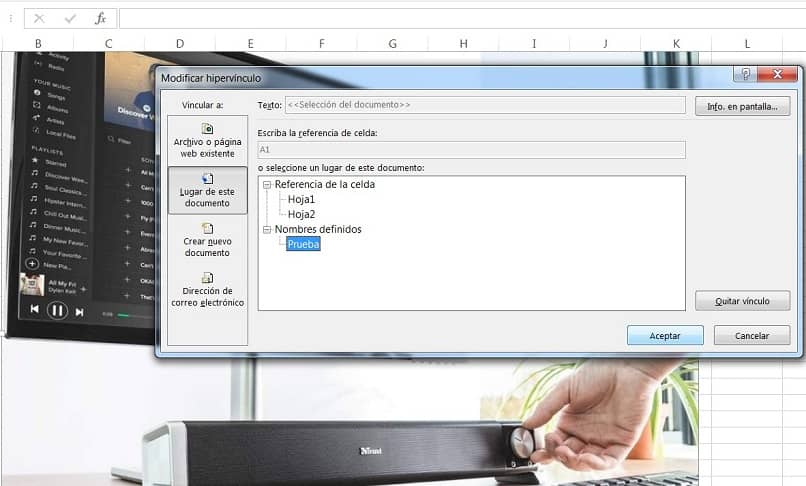
Task: Select column C header
Action: (x=108, y=44)
